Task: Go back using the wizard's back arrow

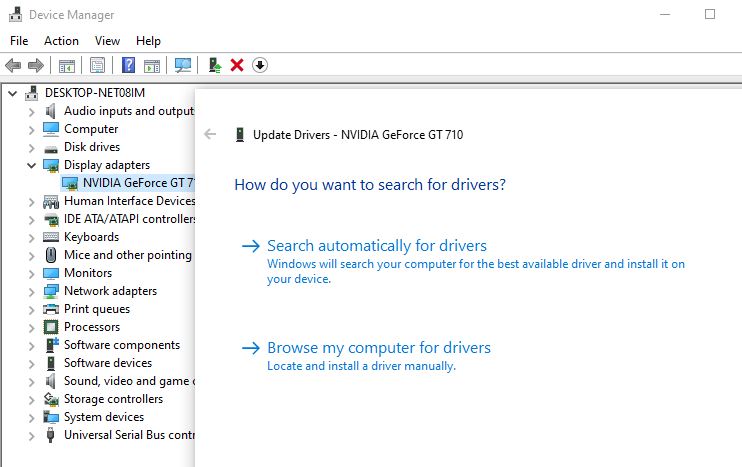Action: coord(210,134)
